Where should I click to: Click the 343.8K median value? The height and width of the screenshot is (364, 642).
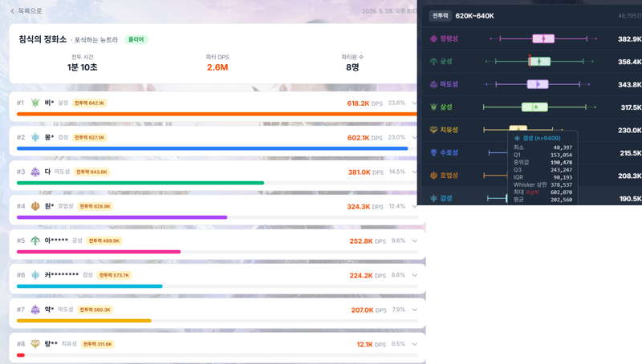click(x=629, y=85)
